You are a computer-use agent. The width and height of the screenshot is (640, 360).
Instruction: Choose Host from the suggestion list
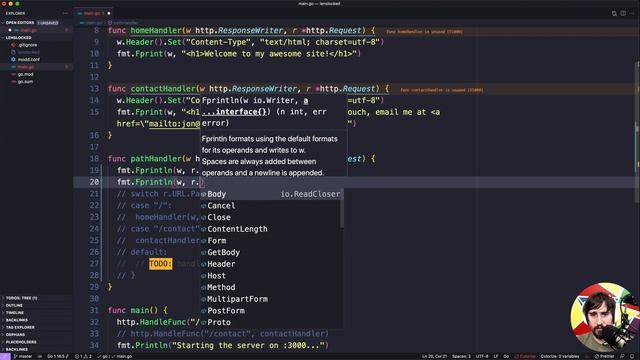click(x=271, y=276)
